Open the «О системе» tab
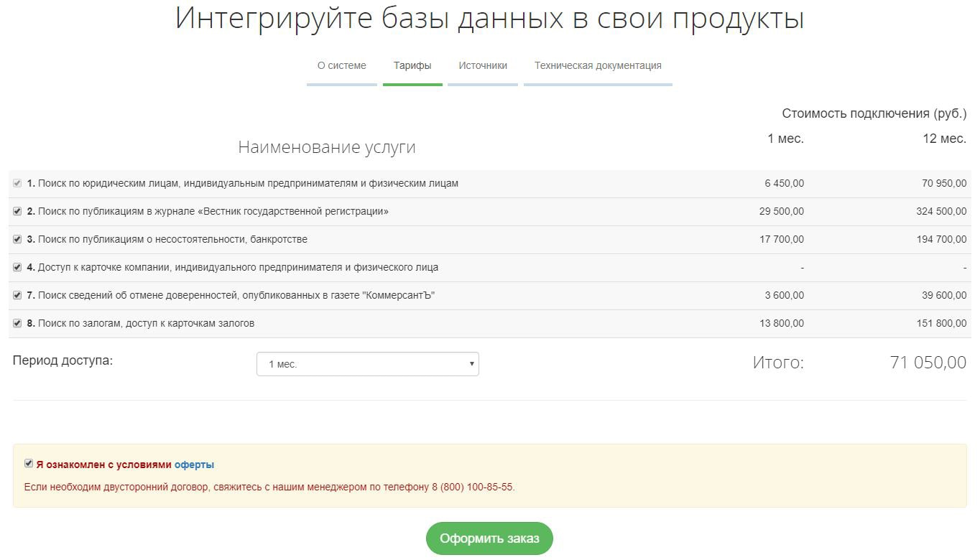The image size is (980, 560). pos(341,65)
